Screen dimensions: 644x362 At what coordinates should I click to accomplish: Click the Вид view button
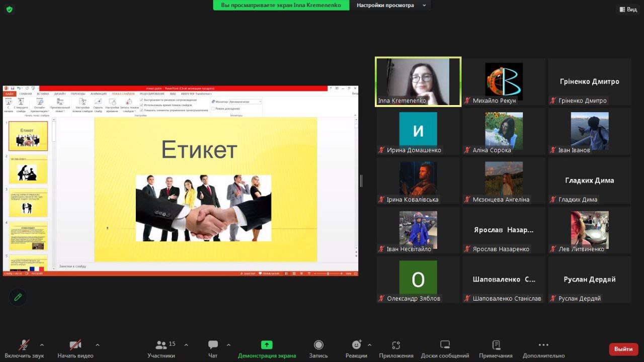click(628, 10)
